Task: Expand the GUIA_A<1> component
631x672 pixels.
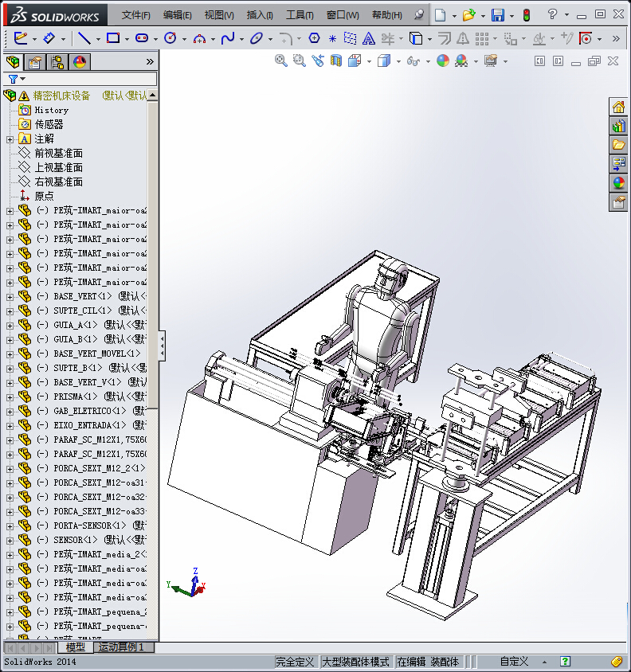Action: click(10, 326)
